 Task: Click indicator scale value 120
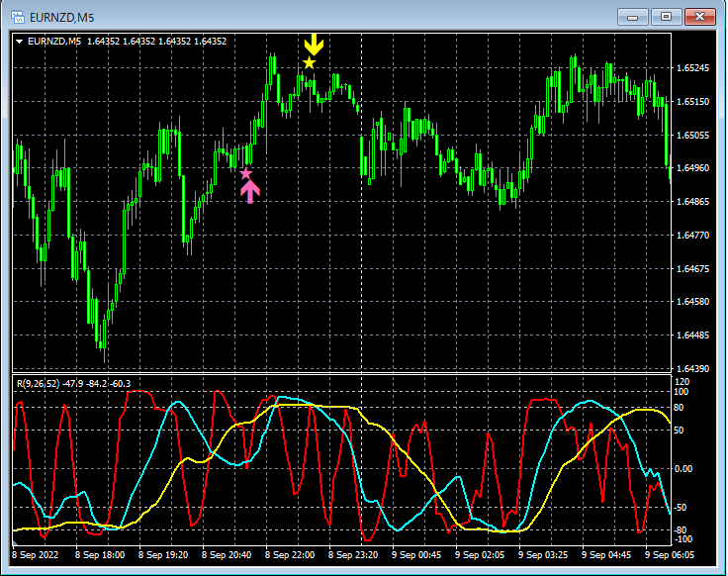pos(682,382)
